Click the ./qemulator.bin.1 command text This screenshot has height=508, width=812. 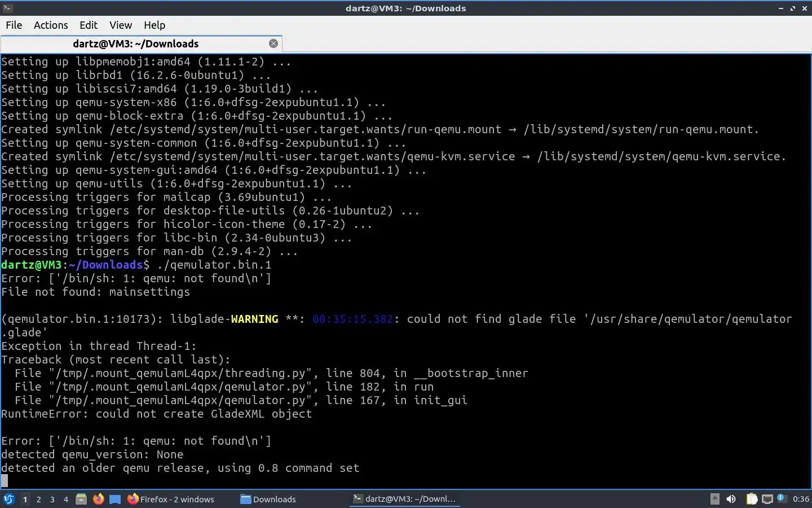pos(214,265)
